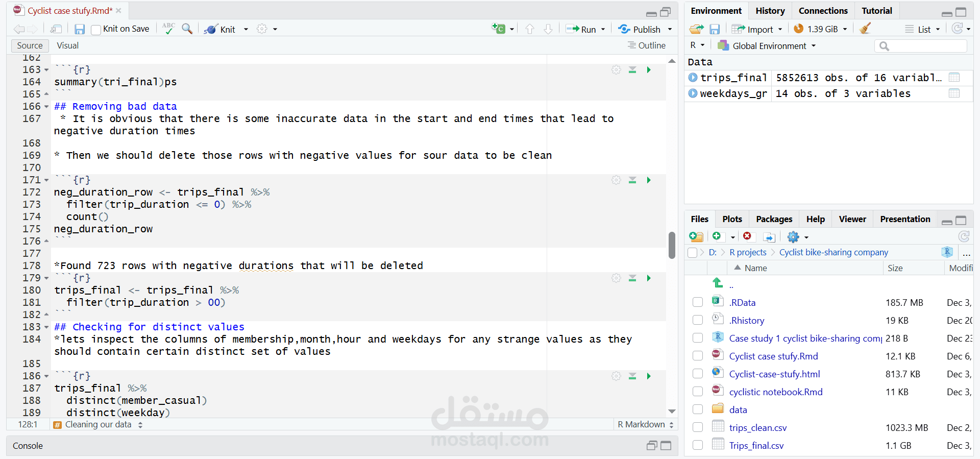
Task: Select the Trips_final.csv checkbox
Action: point(698,445)
